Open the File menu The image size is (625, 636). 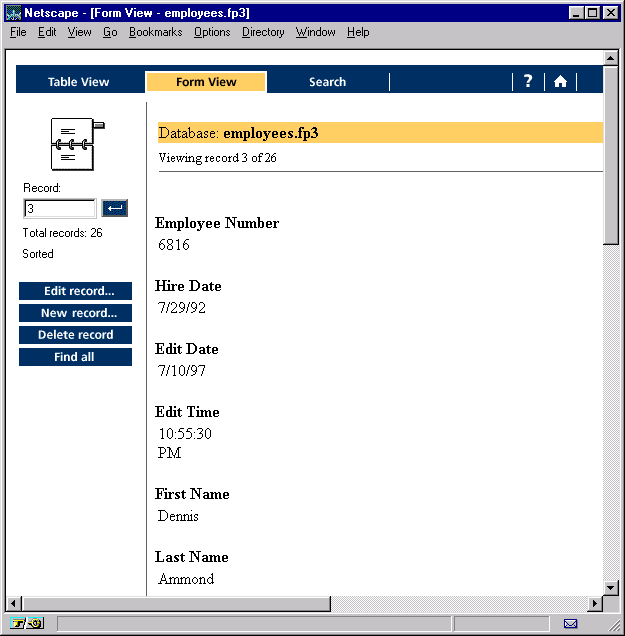pyautogui.click(x=18, y=32)
